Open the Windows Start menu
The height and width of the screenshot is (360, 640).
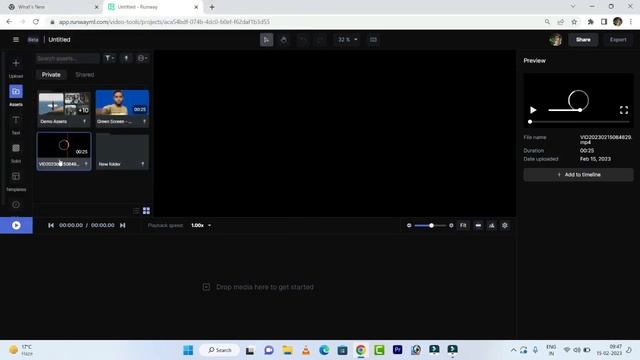[x=188, y=350]
